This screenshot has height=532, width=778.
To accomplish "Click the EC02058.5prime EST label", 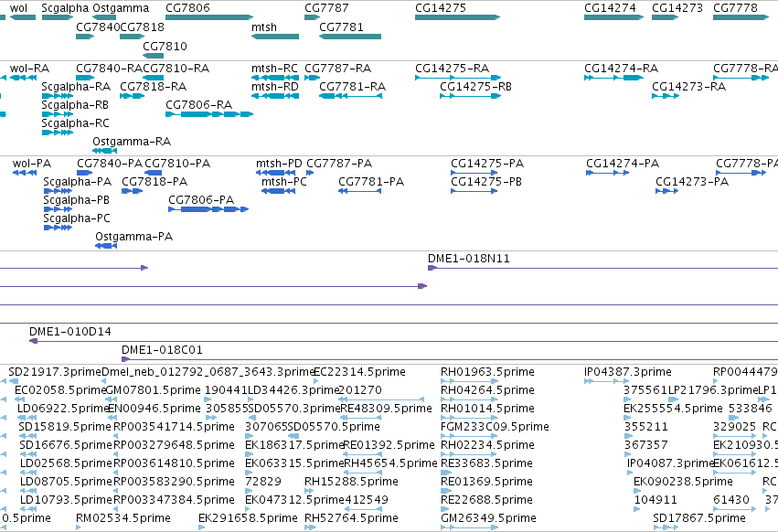I will (60, 390).
